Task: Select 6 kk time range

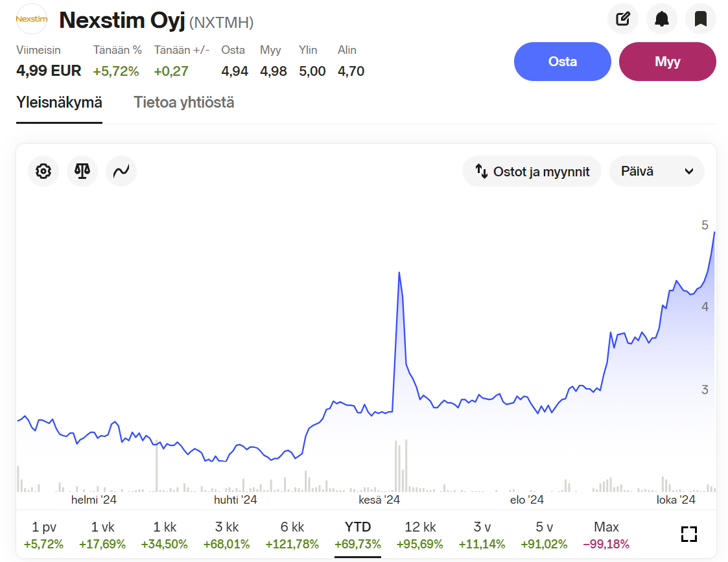Action: pyautogui.click(x=292, y=535)
